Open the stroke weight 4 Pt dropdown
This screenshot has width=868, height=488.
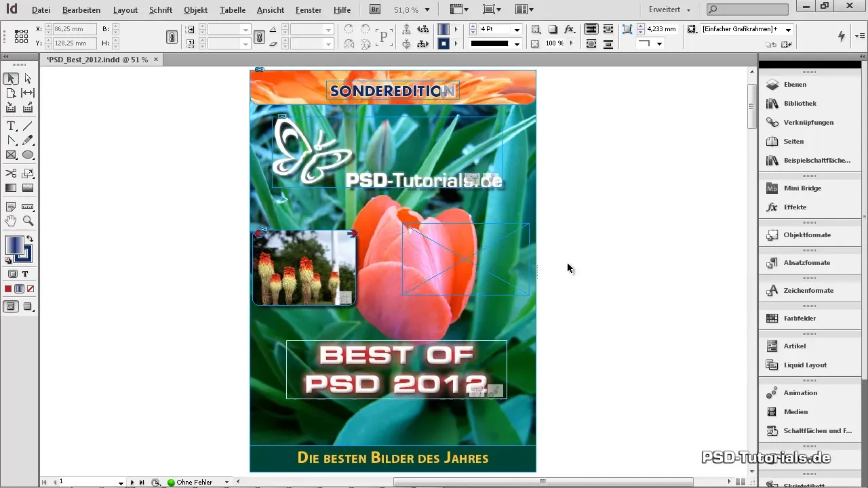coord(517,30)
